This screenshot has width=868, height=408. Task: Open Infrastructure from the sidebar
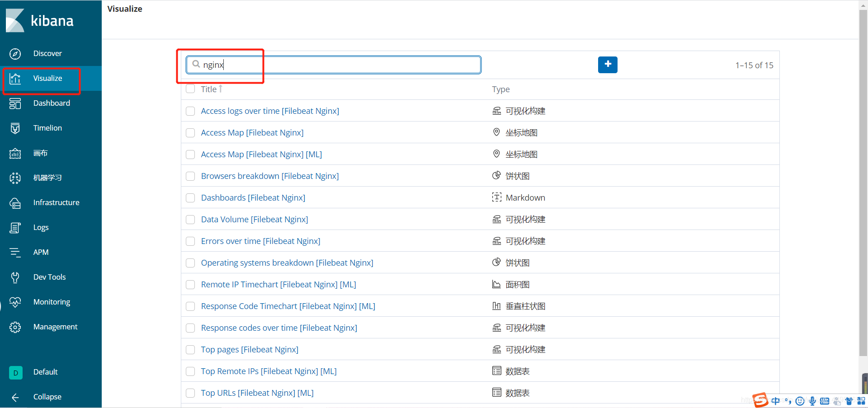56,202
